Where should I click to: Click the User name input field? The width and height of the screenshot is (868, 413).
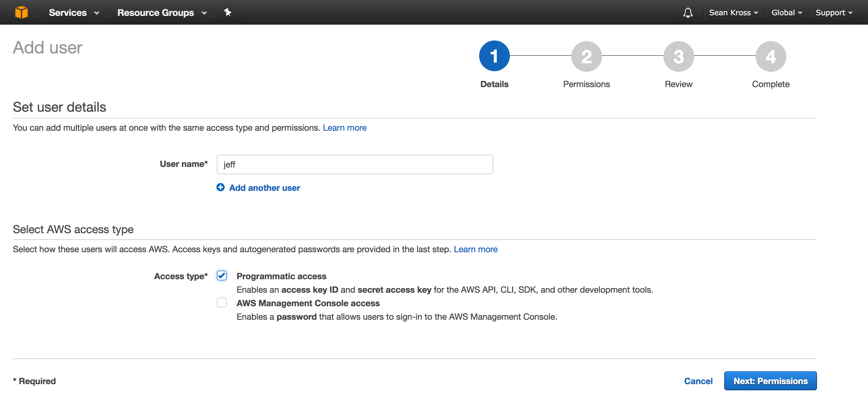coord(355,164)
